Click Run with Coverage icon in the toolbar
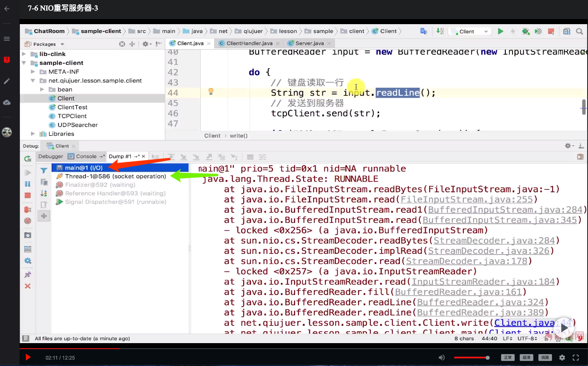 [x=538, y=31]
